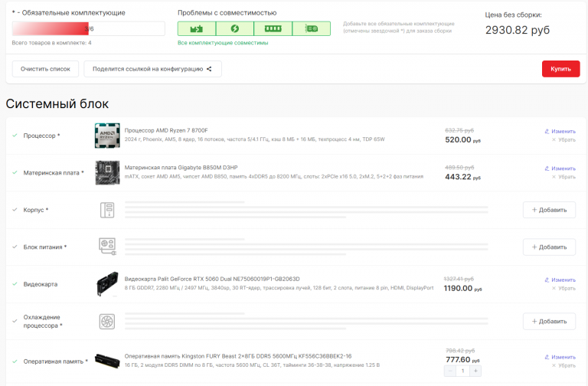The width and height of the screenshot is (588, 386).
Task: Click the power compatibility icon
Action: pos(235,28)
